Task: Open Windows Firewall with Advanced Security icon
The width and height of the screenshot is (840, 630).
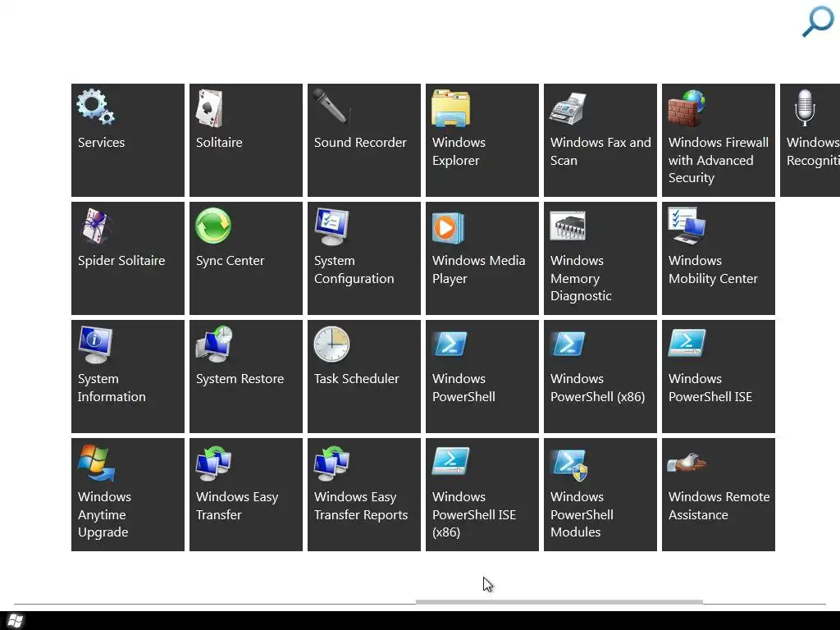Action: tap(687, 108)
